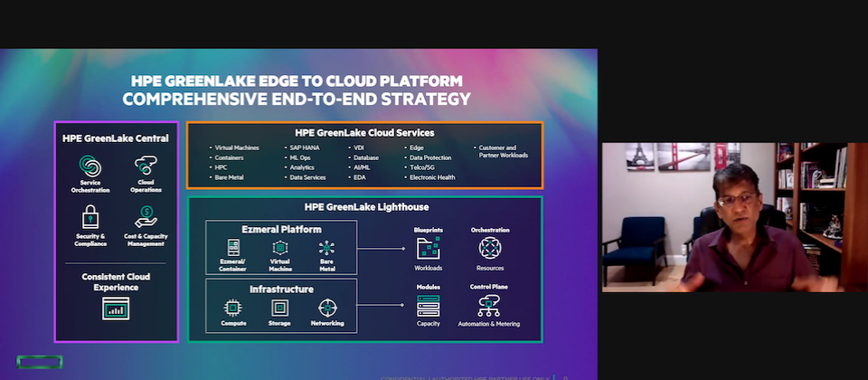
Task: Click the 'HPE GreenLake Lighthouse' heading
Action: (366, 207)
